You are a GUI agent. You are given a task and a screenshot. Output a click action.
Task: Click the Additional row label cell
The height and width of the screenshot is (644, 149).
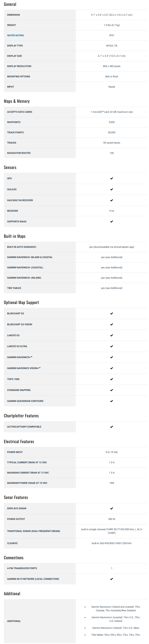pos(14,621)
